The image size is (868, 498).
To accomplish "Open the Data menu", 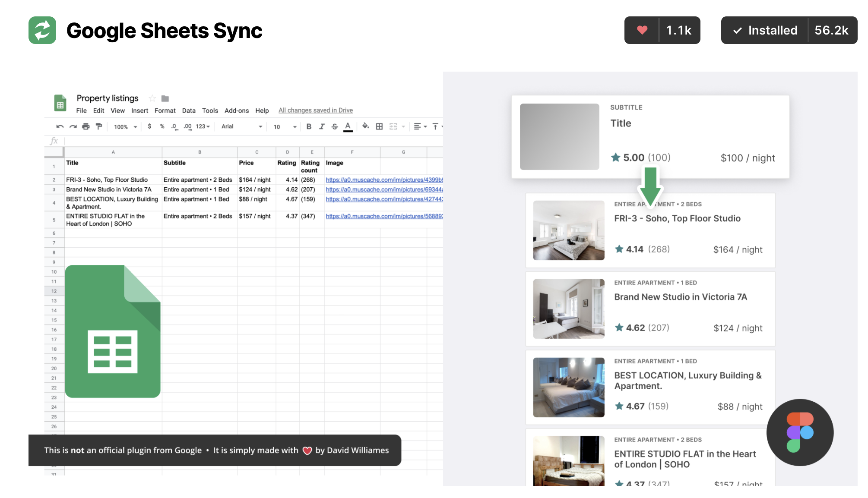I will click(x=189, y=110).
